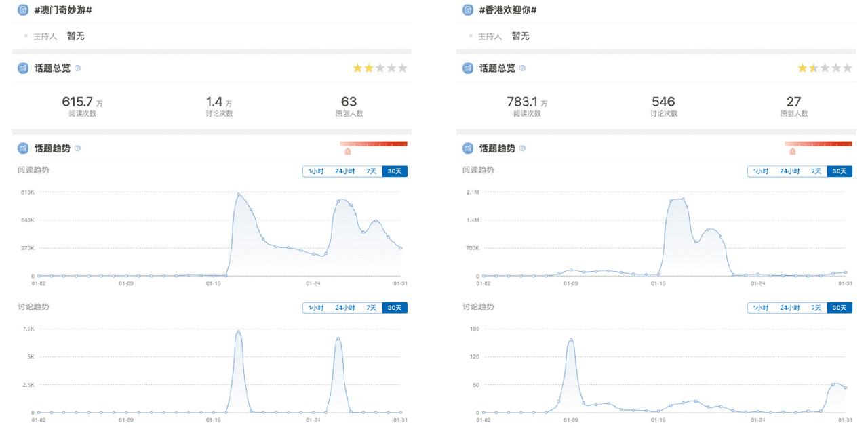Open the 话题趋势 help tooltip for #澳门奇妙游#
The height and width of the screenshot is (429, 868).
[x=77, y=148]
